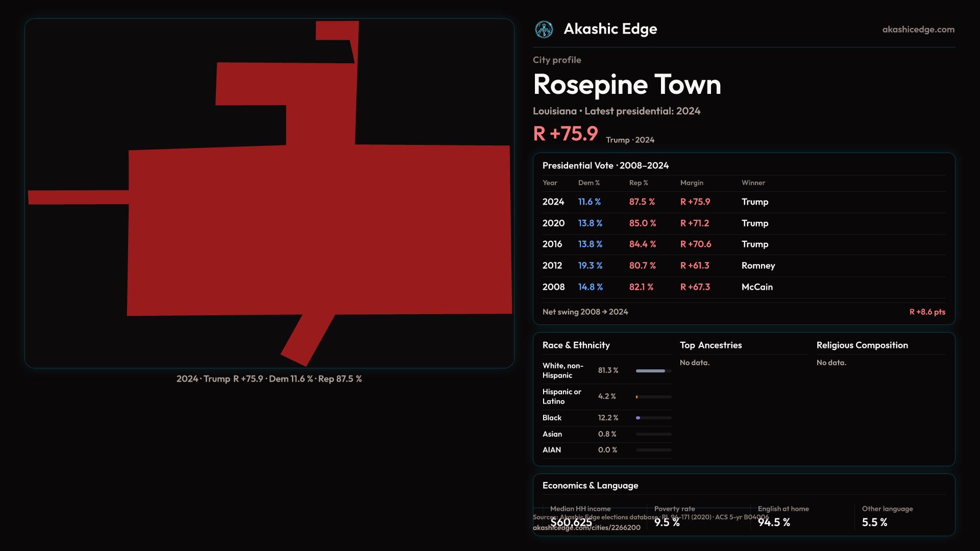Click the Akashic Edge logo icon

544,30
